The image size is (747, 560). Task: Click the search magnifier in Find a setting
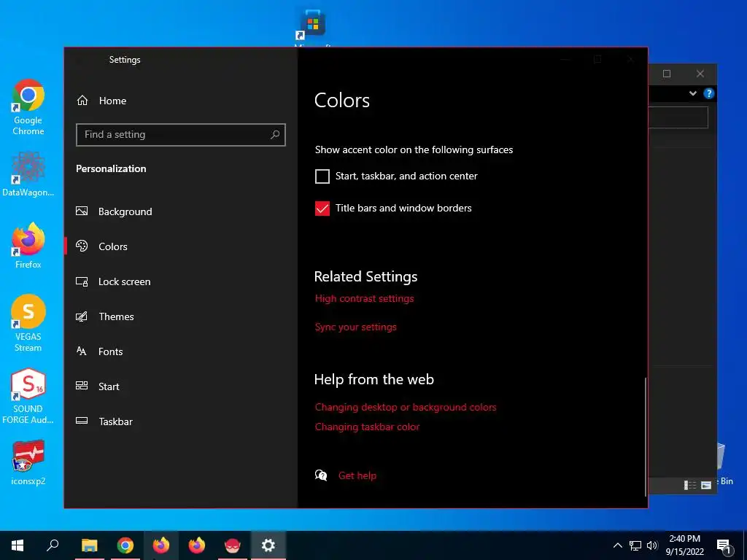pyautogui.click(x=275, y=135)
